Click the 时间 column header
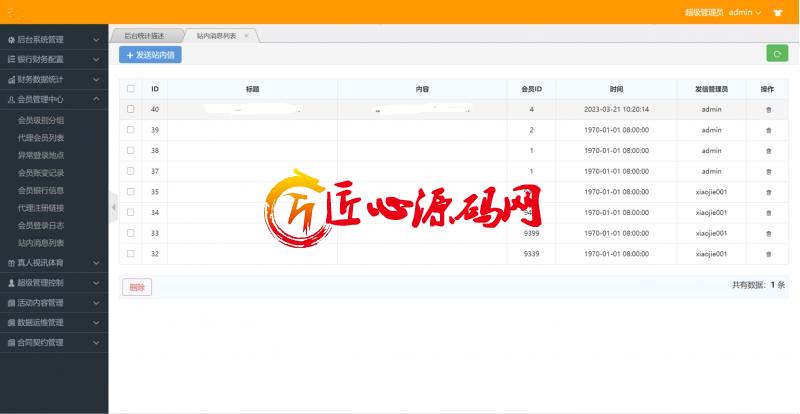The image size is (800, 414). point(616,89)
